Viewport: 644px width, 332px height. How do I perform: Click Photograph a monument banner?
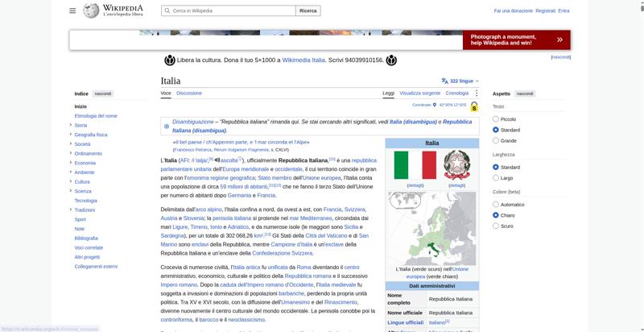coord(516,39)
